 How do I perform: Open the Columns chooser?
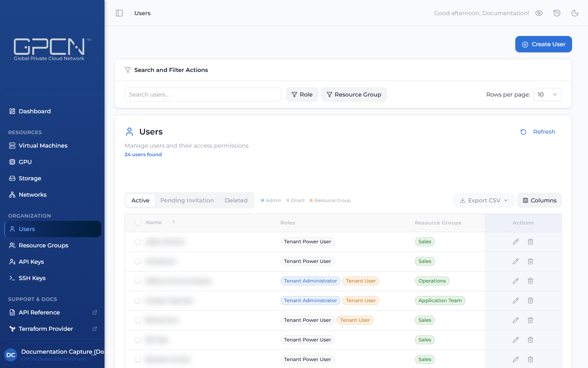click(539, 200)
